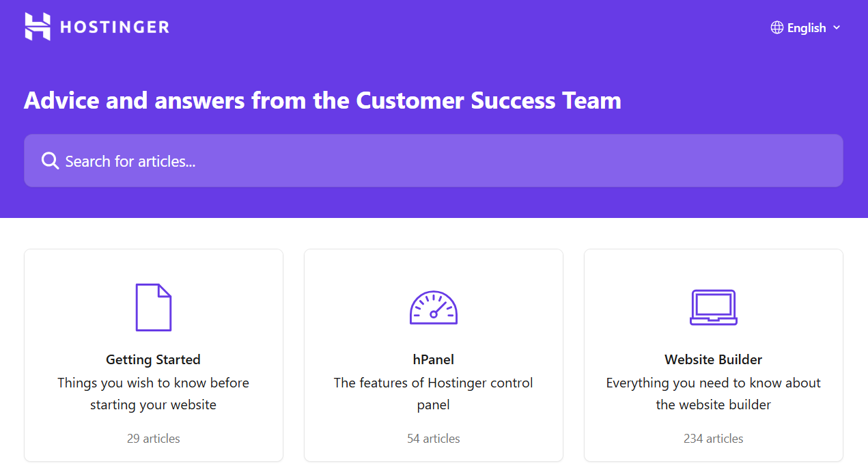This screenshot has width=868, height=466.
Task: Open the Website Builder collection title
Action: (713, 359)
